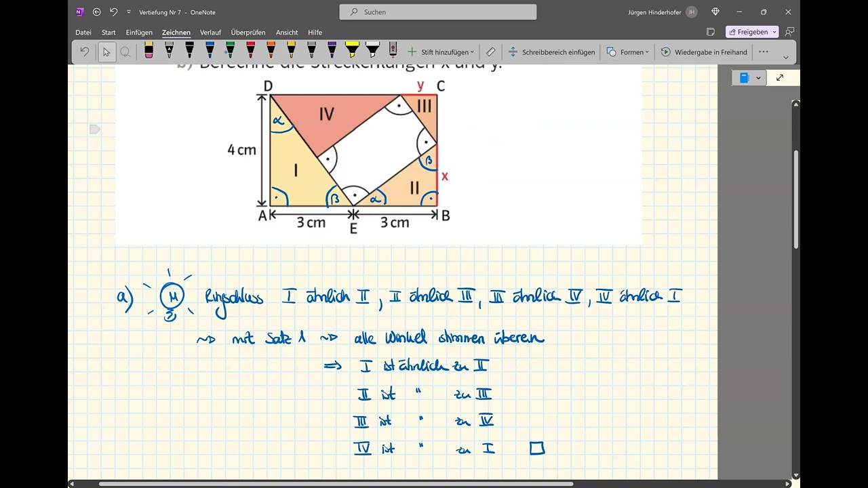
Task: Select the black pen
Action: pos(189,51)
